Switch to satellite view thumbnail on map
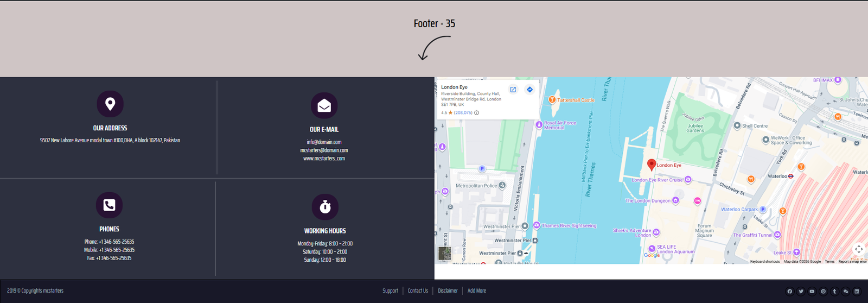868x303 pixels. (x=445, y=253)
